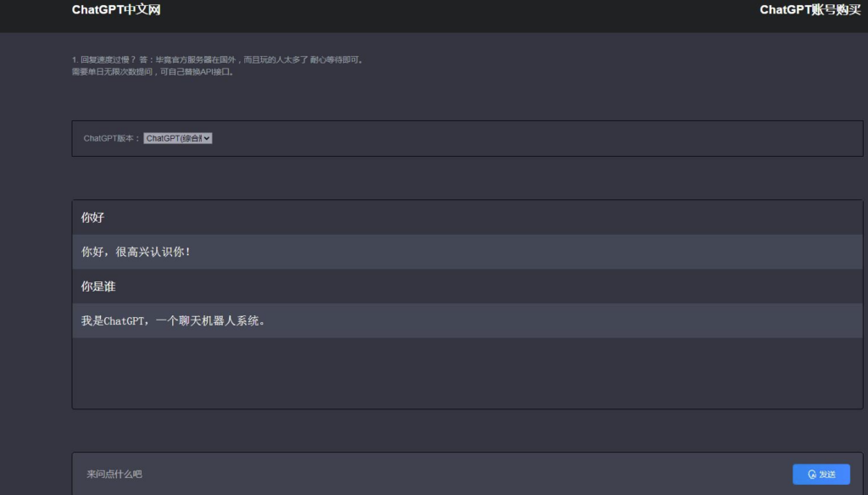Image resolution: width=868 pixels, height=495 pixels.
Task: Go to ChatGPT中文网 home title
Action: 116,10
